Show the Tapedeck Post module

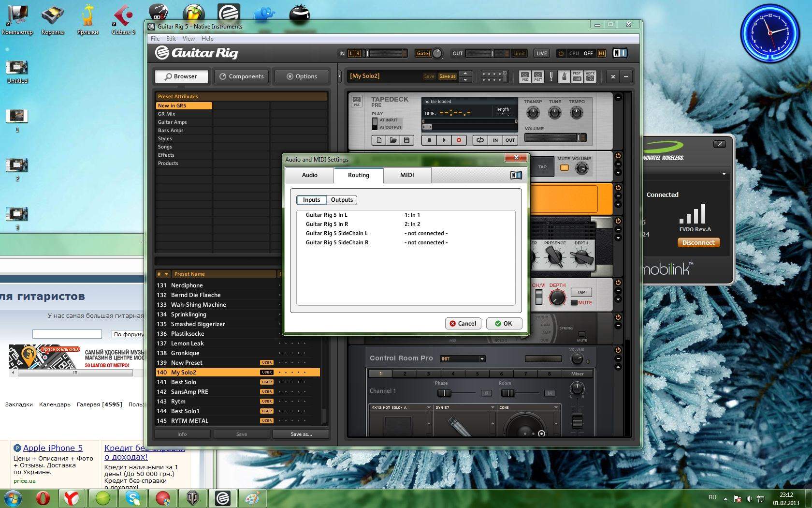(538, 76)
